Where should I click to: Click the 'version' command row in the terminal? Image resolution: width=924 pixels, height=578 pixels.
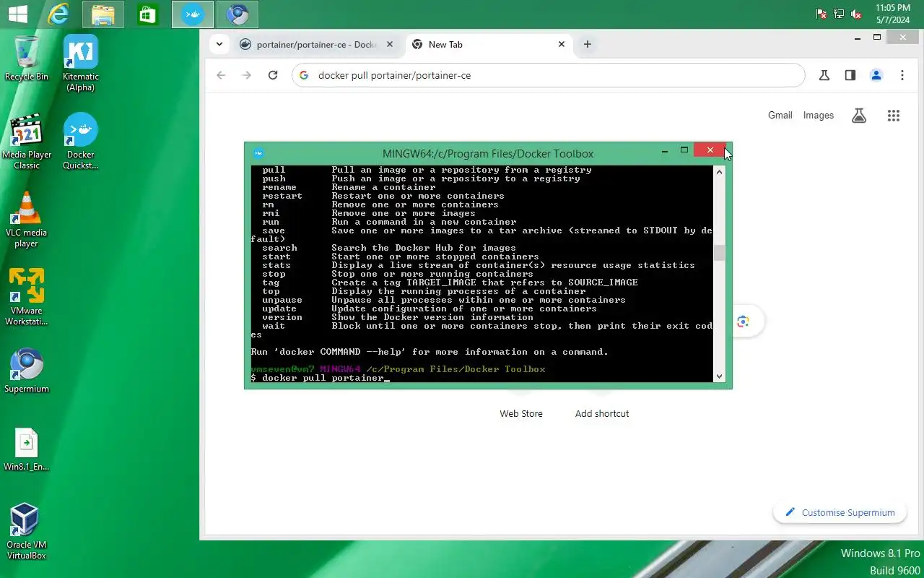tap(398, 317)
